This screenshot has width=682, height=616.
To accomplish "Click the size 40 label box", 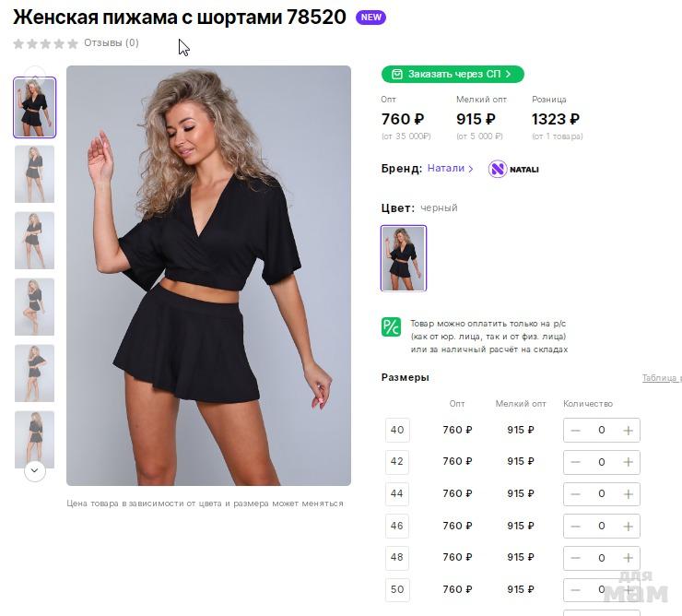I will tap(397, 430).
